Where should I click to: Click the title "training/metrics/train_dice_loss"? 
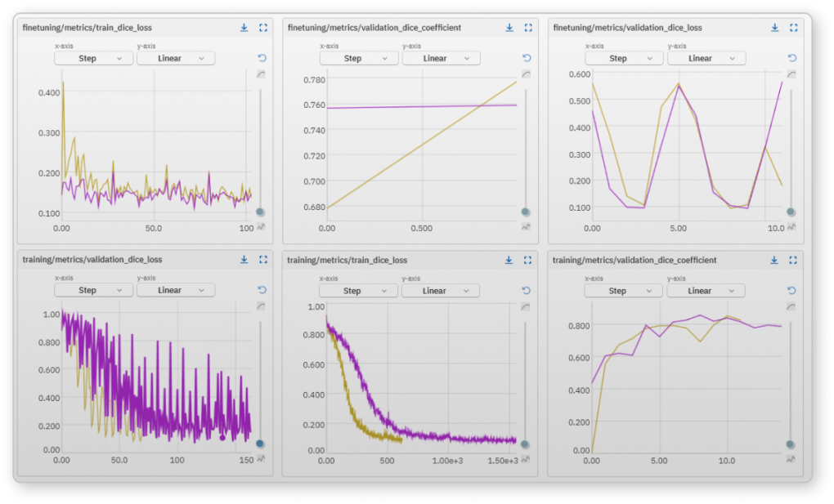(x=347, y=260)
